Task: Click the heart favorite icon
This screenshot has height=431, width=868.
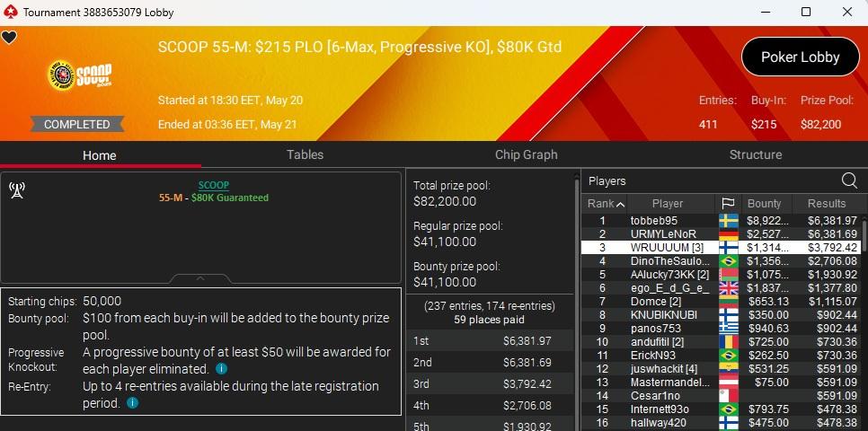Action: (9, 38)
